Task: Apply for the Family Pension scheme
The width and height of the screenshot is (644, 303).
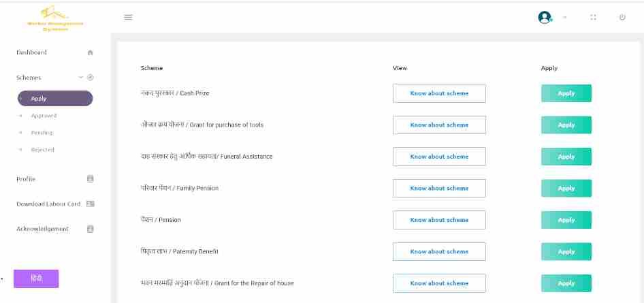Action: click(x=566, y=188)
